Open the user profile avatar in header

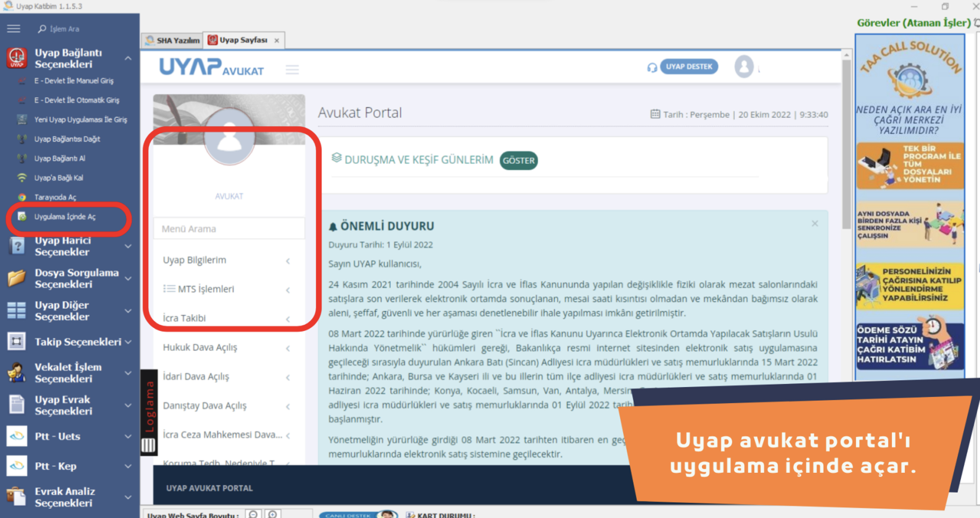pos(744,66)
